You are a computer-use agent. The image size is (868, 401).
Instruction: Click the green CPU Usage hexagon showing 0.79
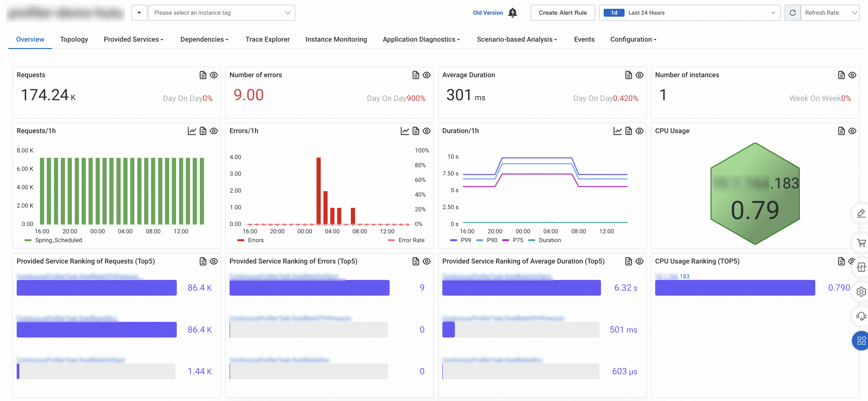(x=755, y=194)
